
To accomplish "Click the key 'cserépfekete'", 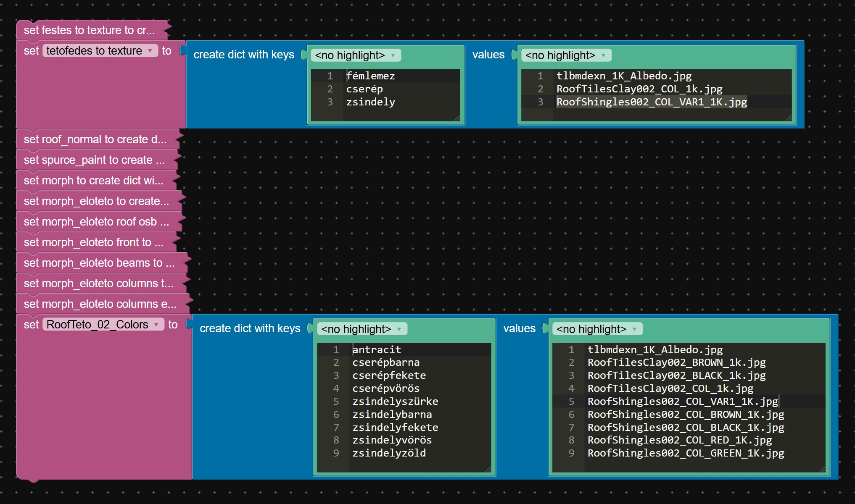I will pyautogui.click(x=389, y=375).
